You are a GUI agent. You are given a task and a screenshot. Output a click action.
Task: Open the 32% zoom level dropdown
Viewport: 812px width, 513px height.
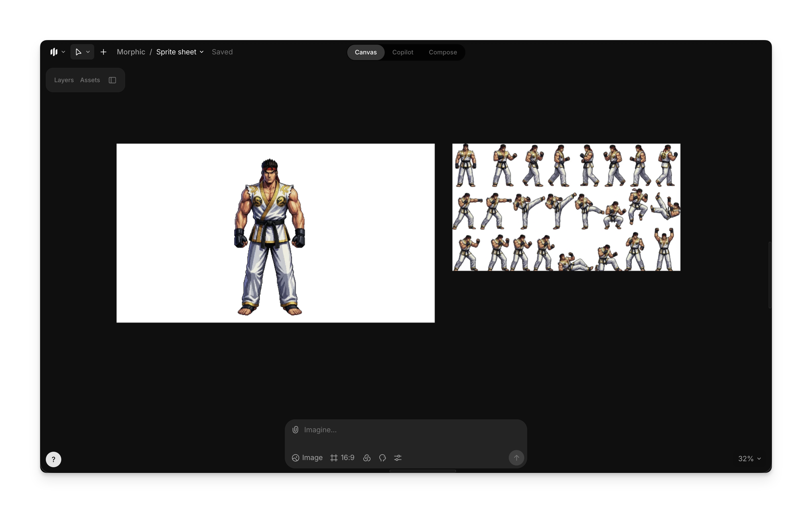pos(749,458)
